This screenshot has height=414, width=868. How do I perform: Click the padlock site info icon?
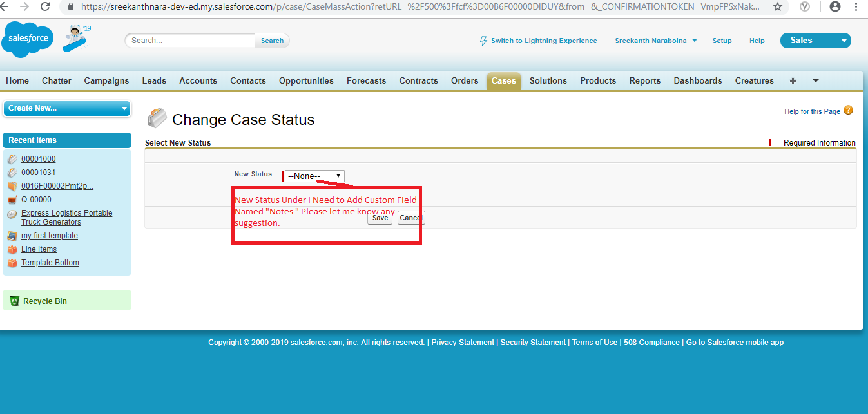(71, 7)
